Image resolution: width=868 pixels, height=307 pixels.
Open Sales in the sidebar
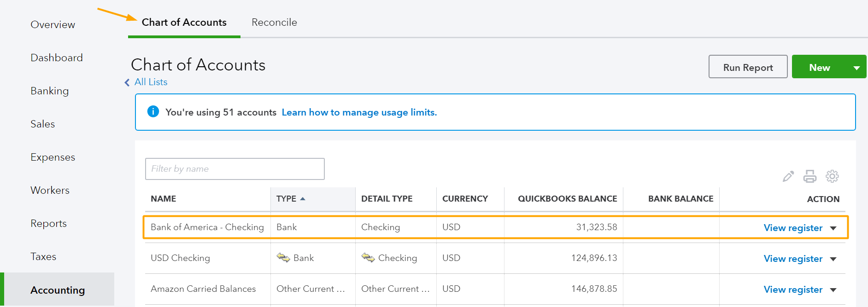tap(43, 124)
